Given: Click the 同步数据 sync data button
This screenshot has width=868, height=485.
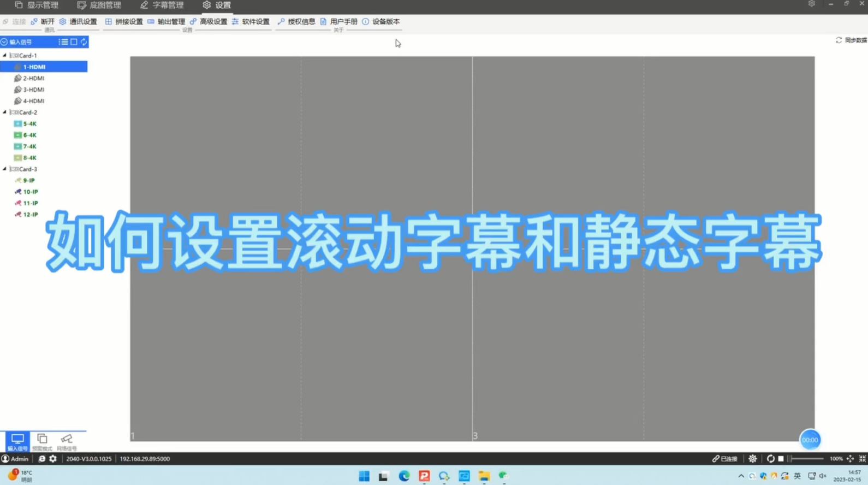Looking at the screenshot, I should 851,40.
